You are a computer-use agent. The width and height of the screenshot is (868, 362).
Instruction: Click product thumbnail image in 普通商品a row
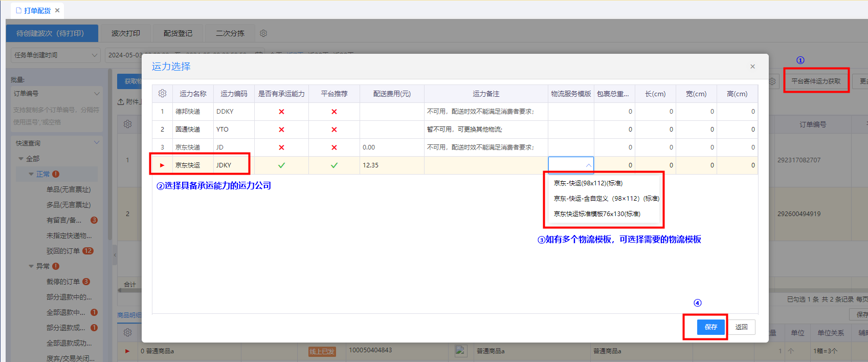click(x=461, y=351)
